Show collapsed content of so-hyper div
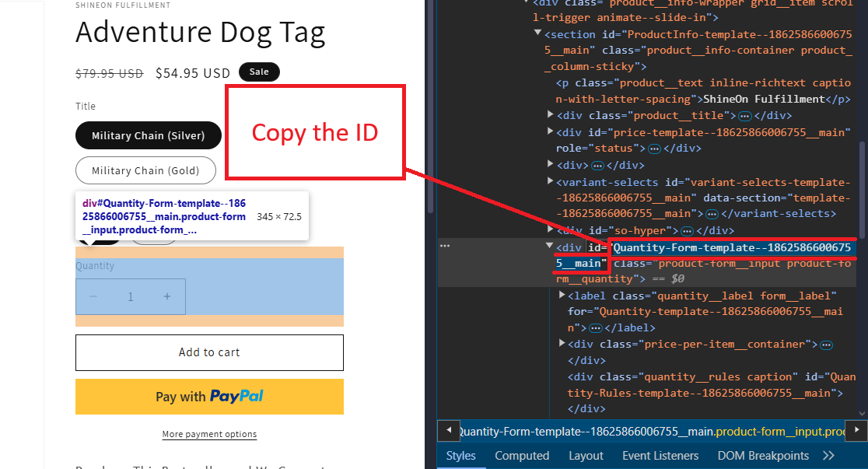This screenshot has height=469, width=868. [x=687, y=231]
